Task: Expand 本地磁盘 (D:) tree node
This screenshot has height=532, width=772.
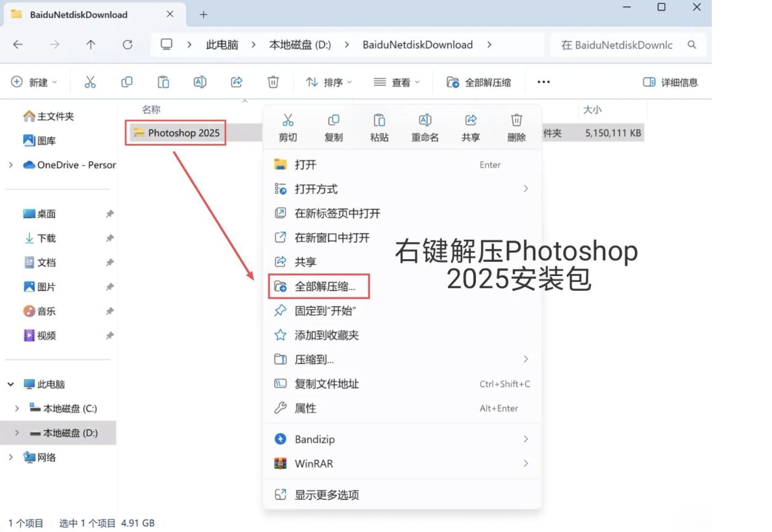Action: pyautogui.click(x=17, y=433)
